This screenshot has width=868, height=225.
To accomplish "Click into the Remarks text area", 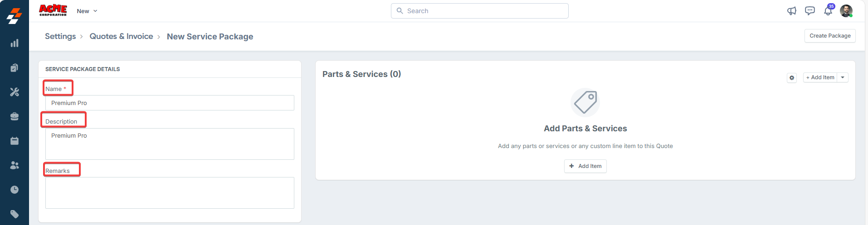I will point(170,193).
